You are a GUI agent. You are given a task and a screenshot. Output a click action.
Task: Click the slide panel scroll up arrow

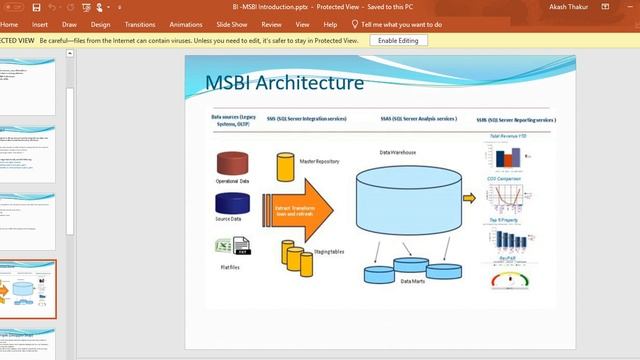70,53
